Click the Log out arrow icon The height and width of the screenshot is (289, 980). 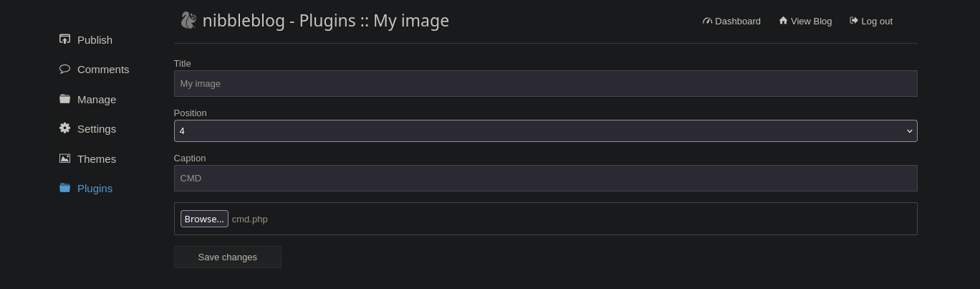[x=854, y=21]
